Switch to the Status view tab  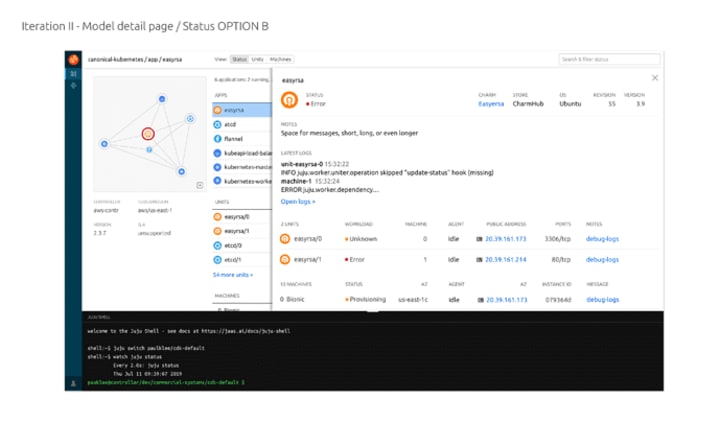click(x=239, y=59)
